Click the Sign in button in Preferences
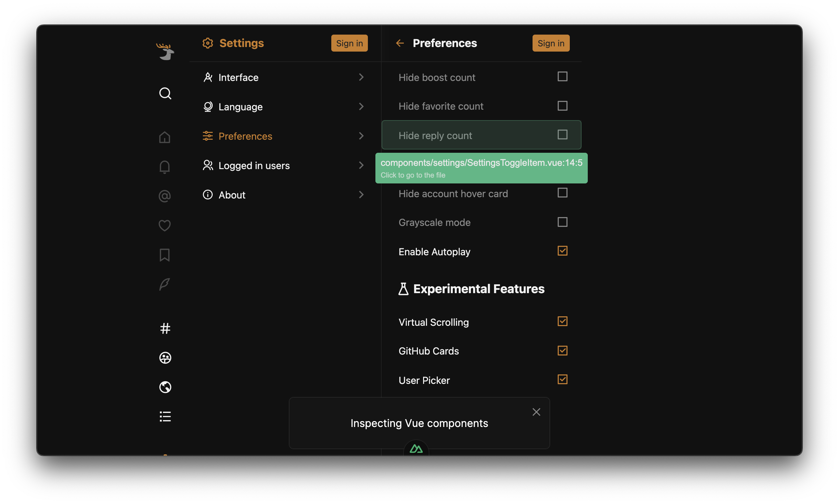 550,42
